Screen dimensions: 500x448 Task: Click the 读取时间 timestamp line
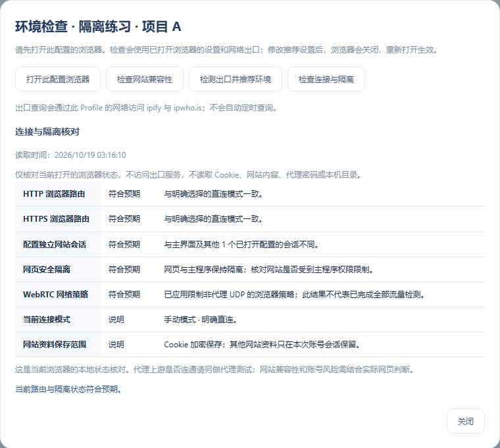[70, 155]
